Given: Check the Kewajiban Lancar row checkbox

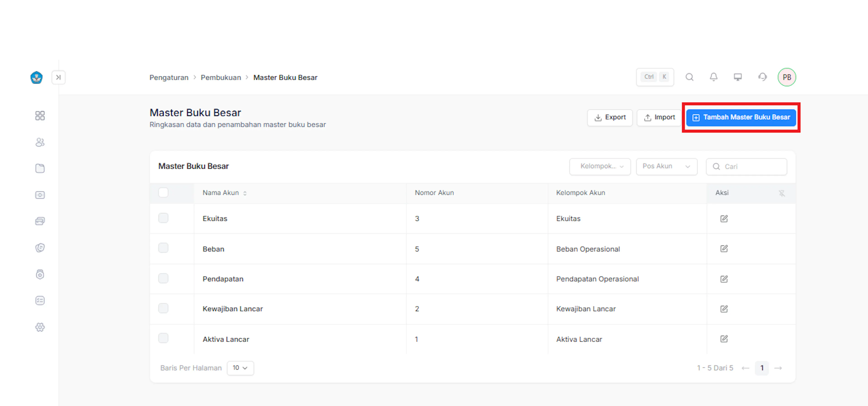Looking at the screenshot, I should [163, 308].
